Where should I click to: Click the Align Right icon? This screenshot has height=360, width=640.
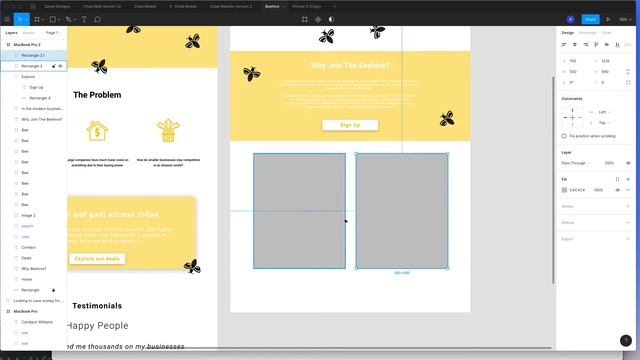pyautogui.click(x=586, y=44)
